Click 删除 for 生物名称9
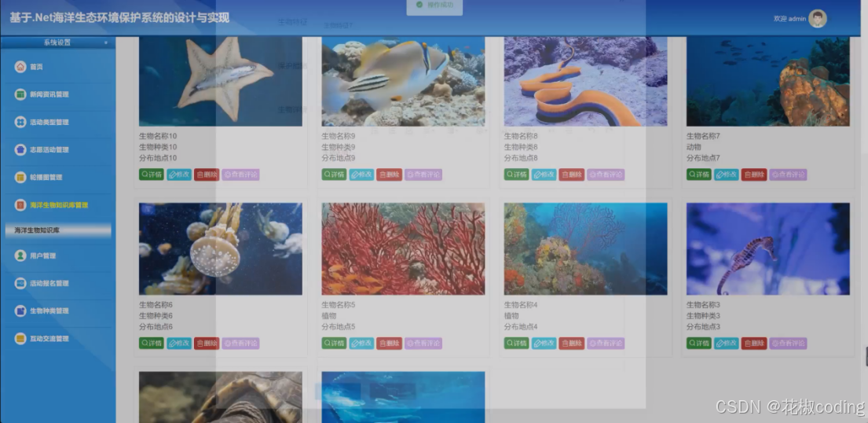 [389, 175]
